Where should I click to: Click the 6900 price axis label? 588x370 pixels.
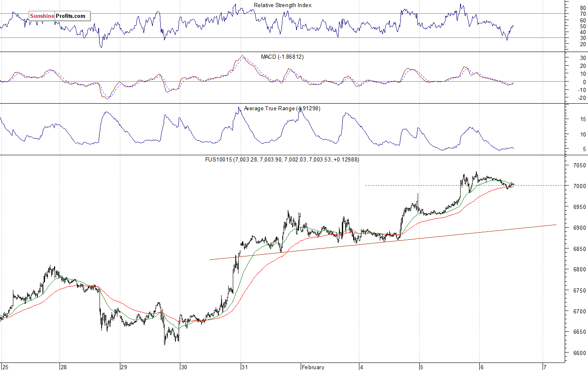579,228
